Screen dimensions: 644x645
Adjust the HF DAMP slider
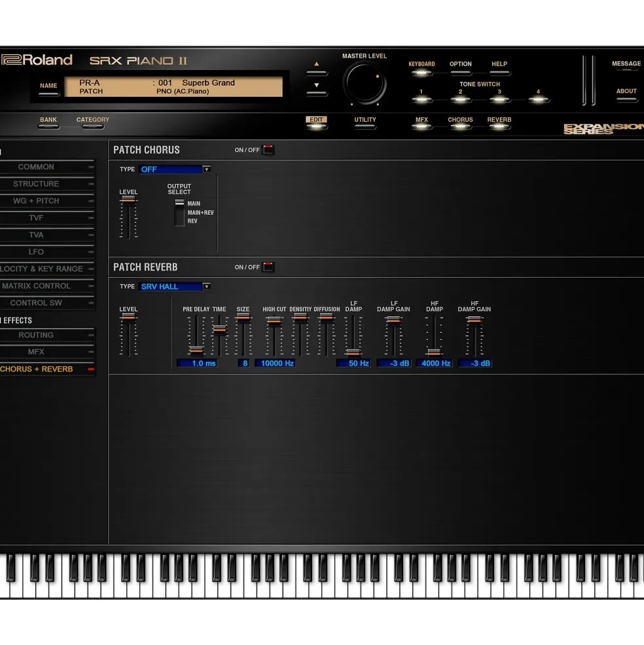coord(434,352)
